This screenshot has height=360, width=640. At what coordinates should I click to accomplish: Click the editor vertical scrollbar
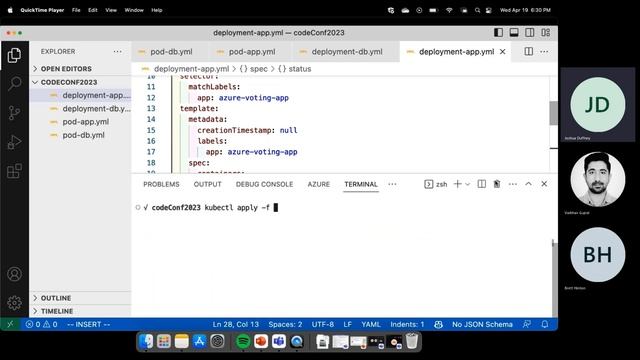pos(553,113)
